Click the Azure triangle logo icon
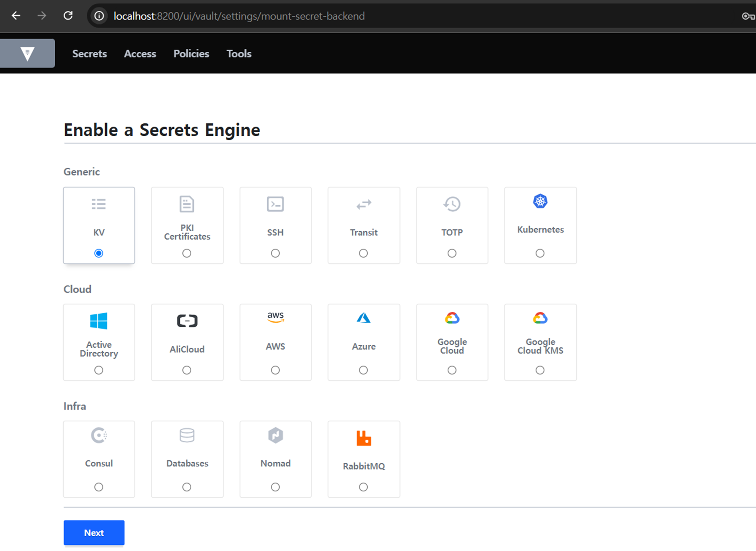This screenshot has height=551, width=756. tap(363, 318)
